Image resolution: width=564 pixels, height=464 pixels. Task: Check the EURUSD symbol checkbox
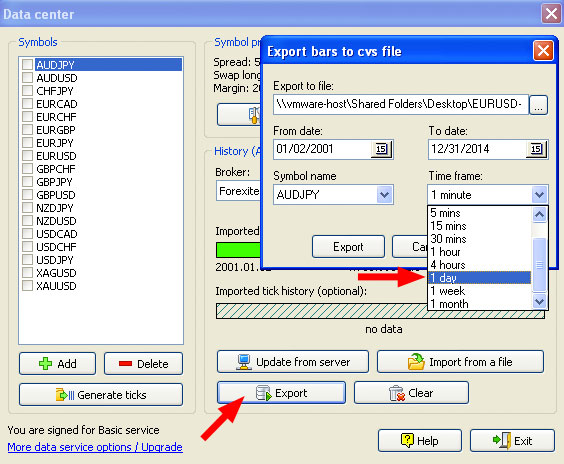tap(27, 156)
